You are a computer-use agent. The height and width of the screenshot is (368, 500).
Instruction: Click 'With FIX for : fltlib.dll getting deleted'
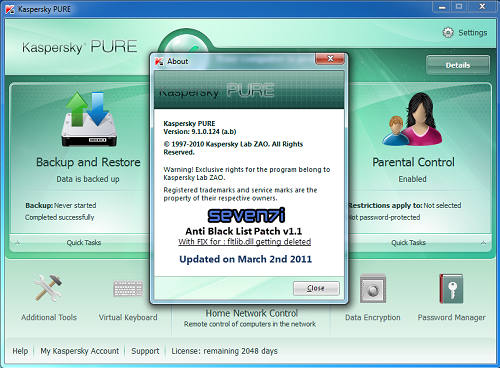[245, 242]
